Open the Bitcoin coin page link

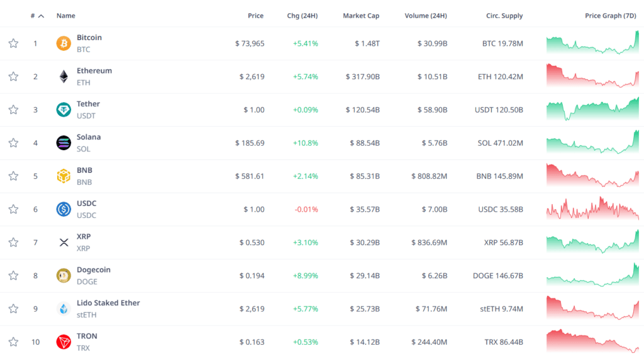(89, 38)
